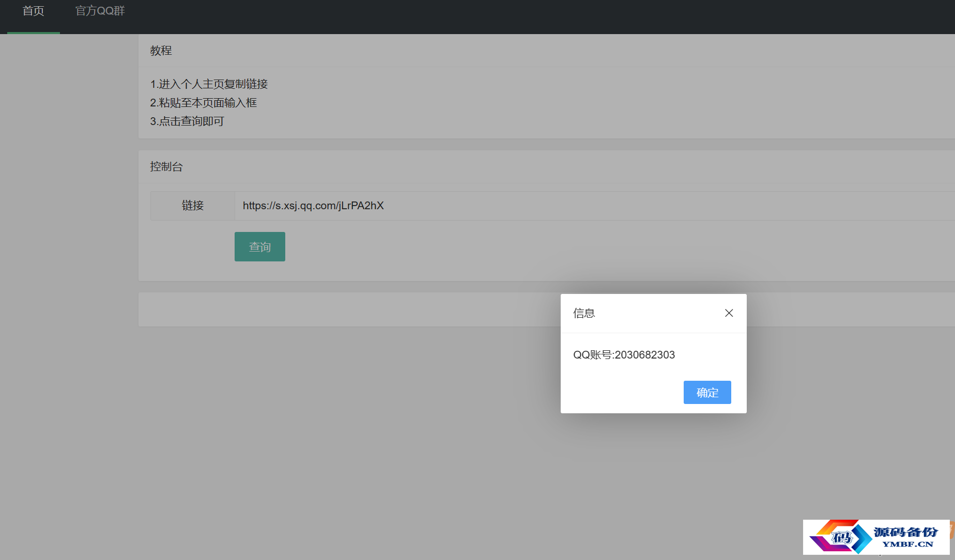Click the green 查询 button

click(260, 247)
